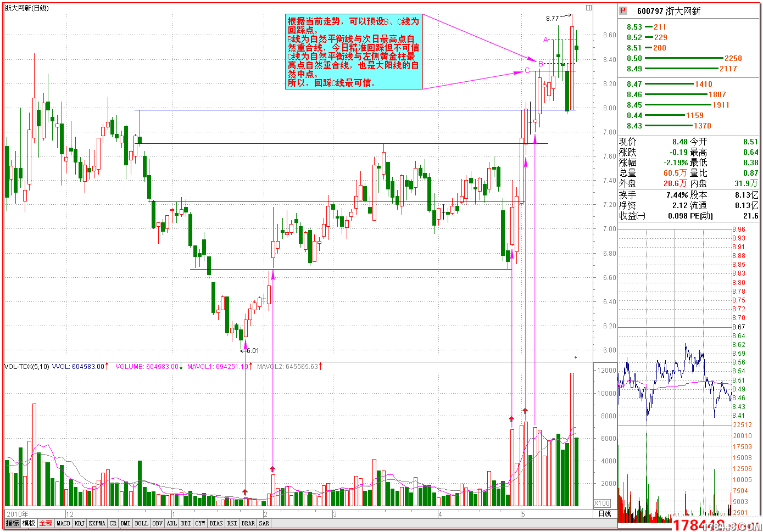Switch to the ADL indicator
The height and width of the screenshot is (532, 763).
(x=172, y=523)
